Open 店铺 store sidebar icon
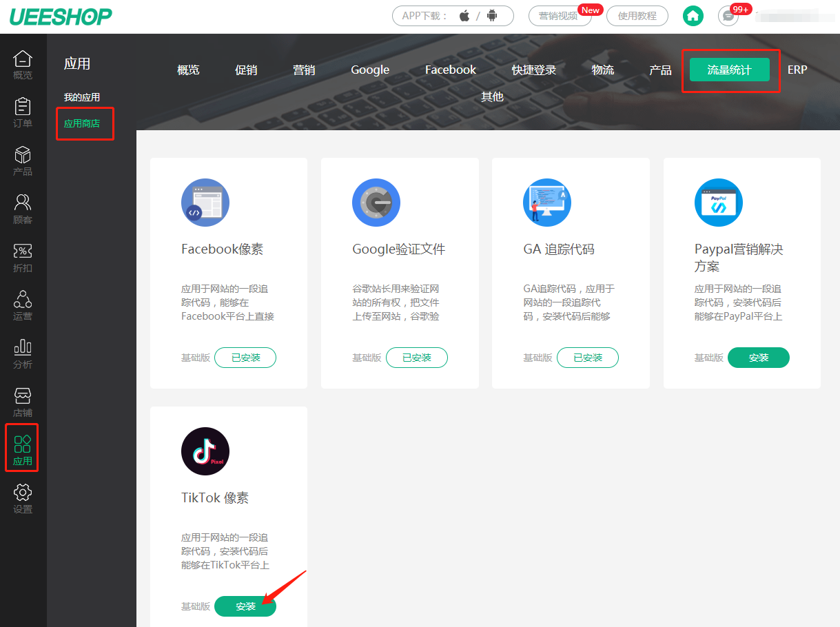This screenshot has height=627, width=840. click(23, 402)
